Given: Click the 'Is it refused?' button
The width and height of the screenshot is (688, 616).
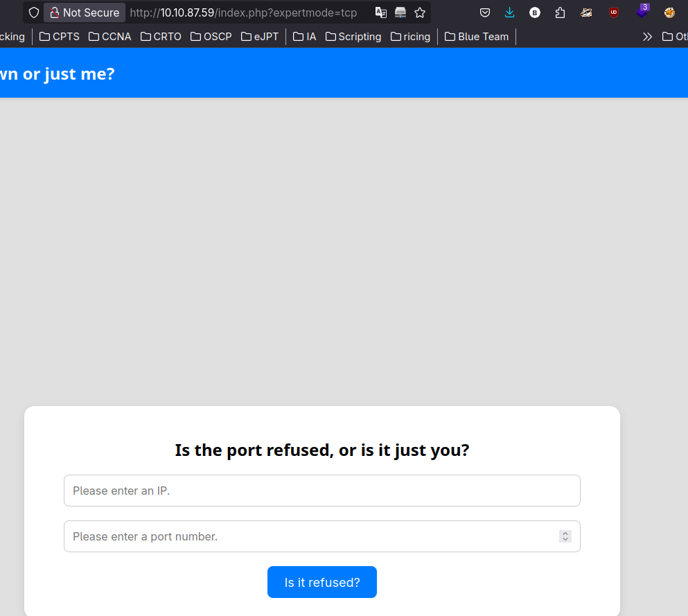Looking at the screenshot, I should coord(322,582).
